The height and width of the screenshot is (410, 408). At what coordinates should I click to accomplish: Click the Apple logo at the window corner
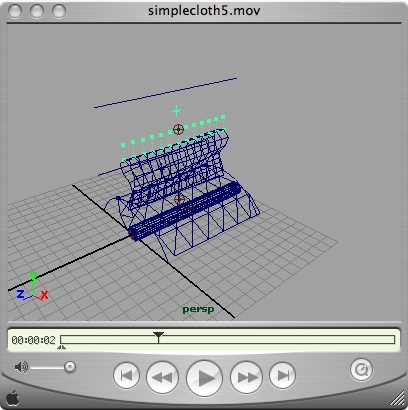point(13,398)
